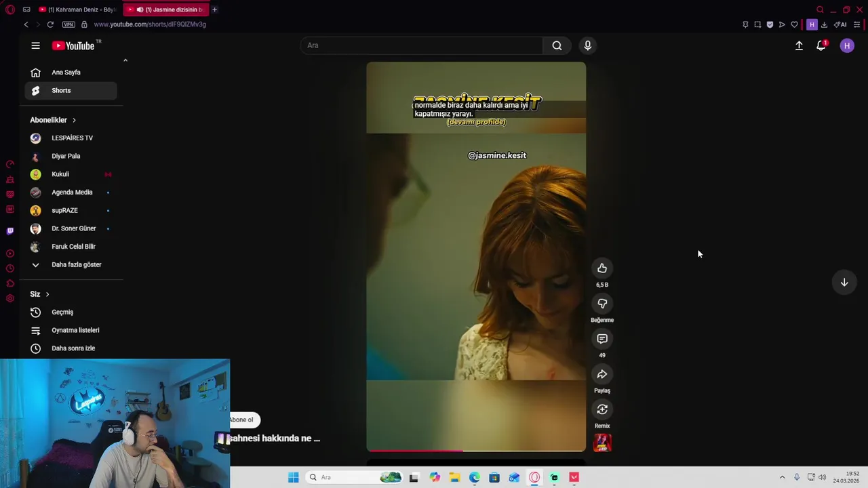Viewport: 868px width, 488px height.
Task: Open Opera AI assistant button
Action: (x=840, y=24)
